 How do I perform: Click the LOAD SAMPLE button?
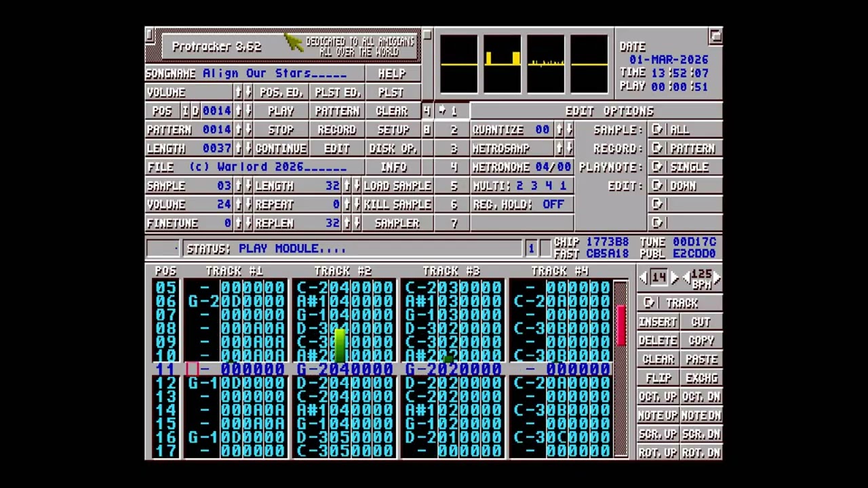coord(397,186)
